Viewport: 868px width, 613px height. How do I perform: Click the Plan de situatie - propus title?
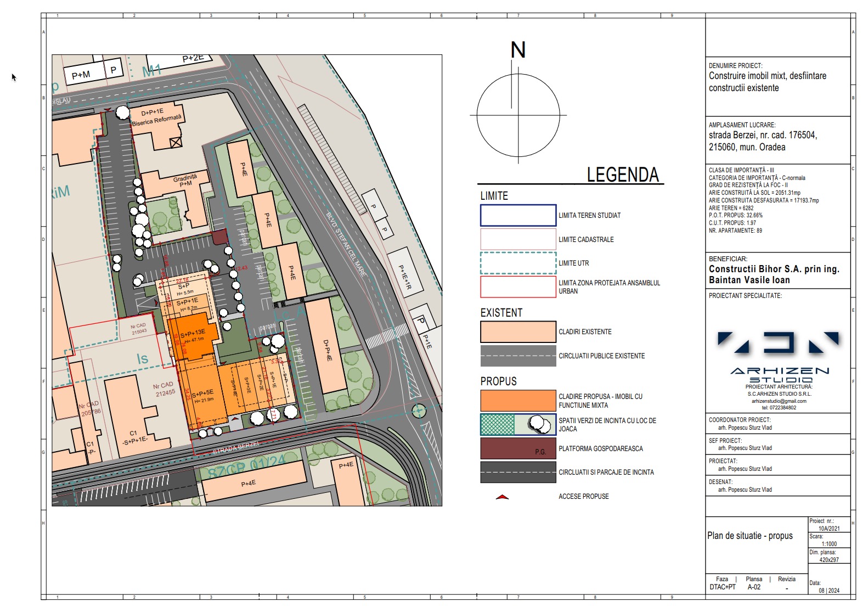pos(749,536)
